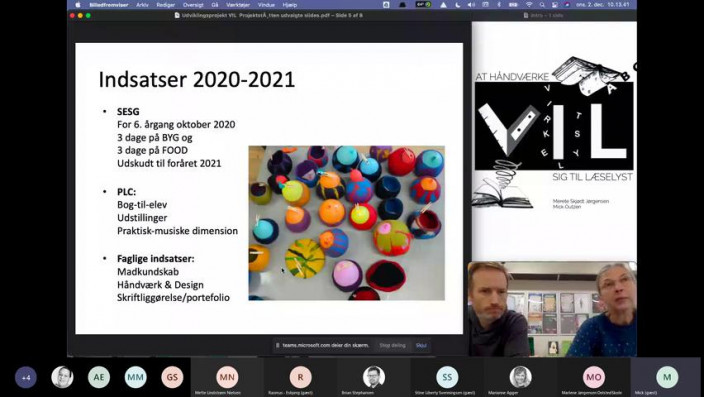The image size is (704, 397).
Task: Click the Bluetooth menu bar icon
Action: coord(499,4)
